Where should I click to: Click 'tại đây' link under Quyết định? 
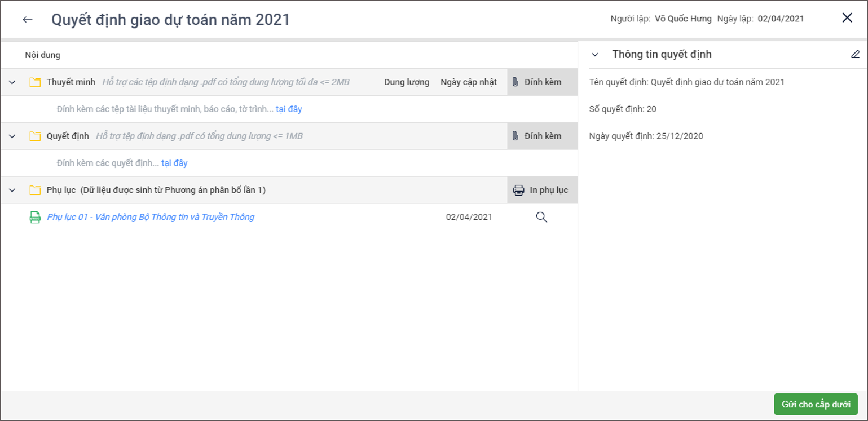(174, 163)
